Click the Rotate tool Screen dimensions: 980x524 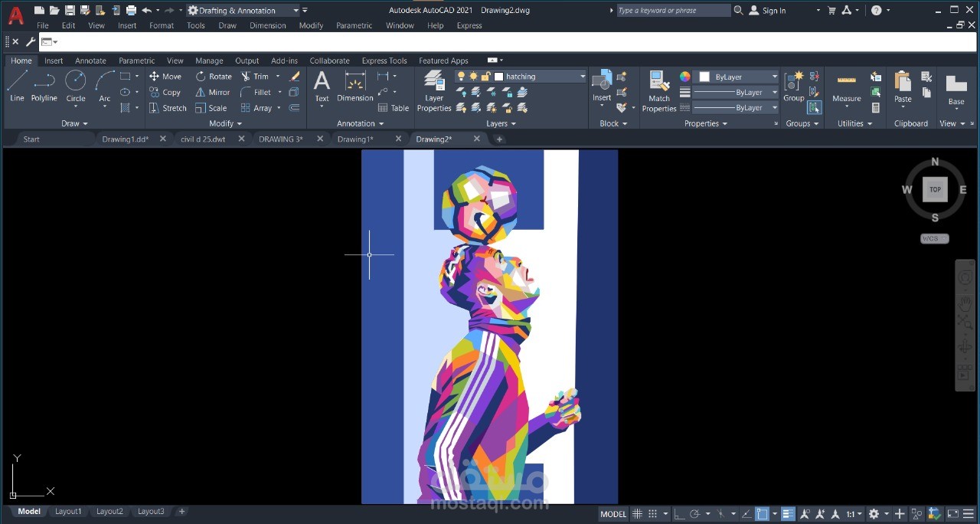coord(214,77)
